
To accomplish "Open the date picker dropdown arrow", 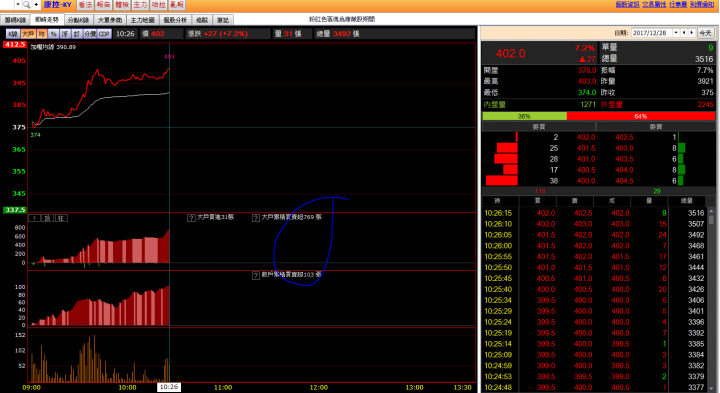I will click(x=676, y=33).
